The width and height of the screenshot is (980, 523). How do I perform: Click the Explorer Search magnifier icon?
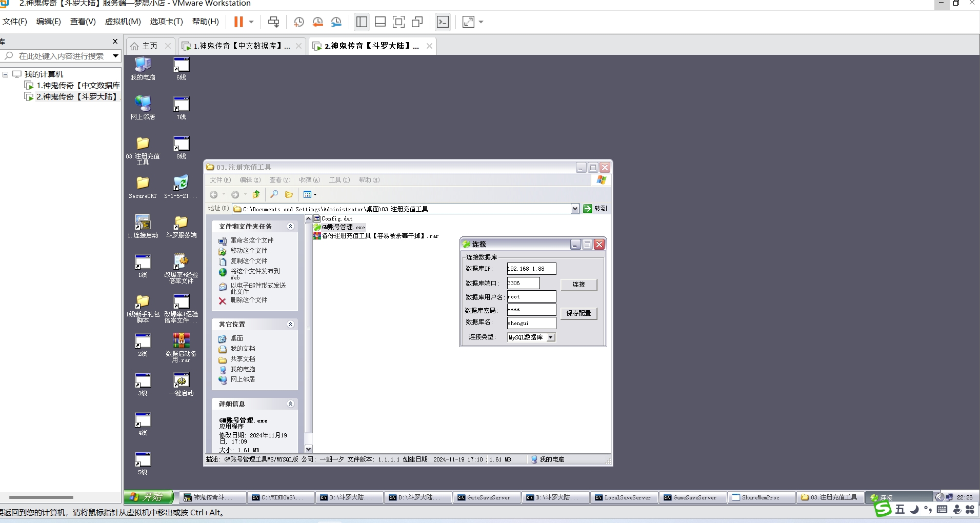point(274,194)
